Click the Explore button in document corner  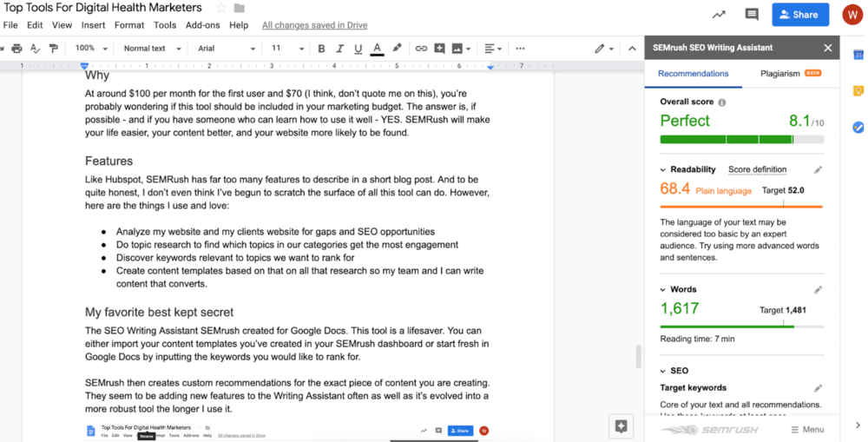point(621,426)
